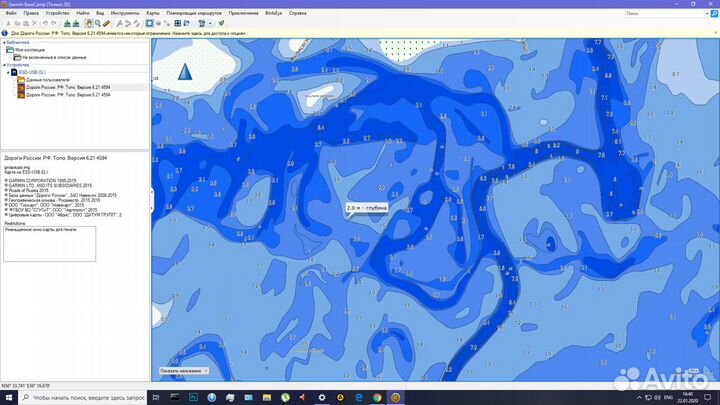Screen dimensions: 720x405
Task: Click the toolbar icon right of the Select tool
Action: tap(158, 23)
